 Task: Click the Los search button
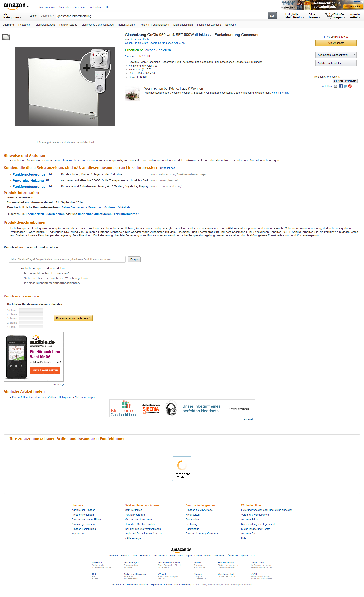(272, 16)
